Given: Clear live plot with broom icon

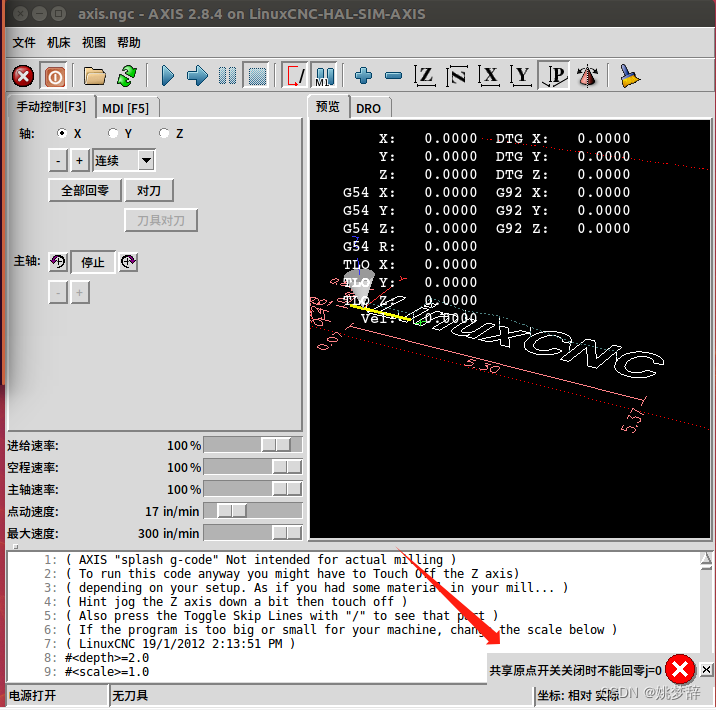Looking at the screenshot, I should (629, 76).
